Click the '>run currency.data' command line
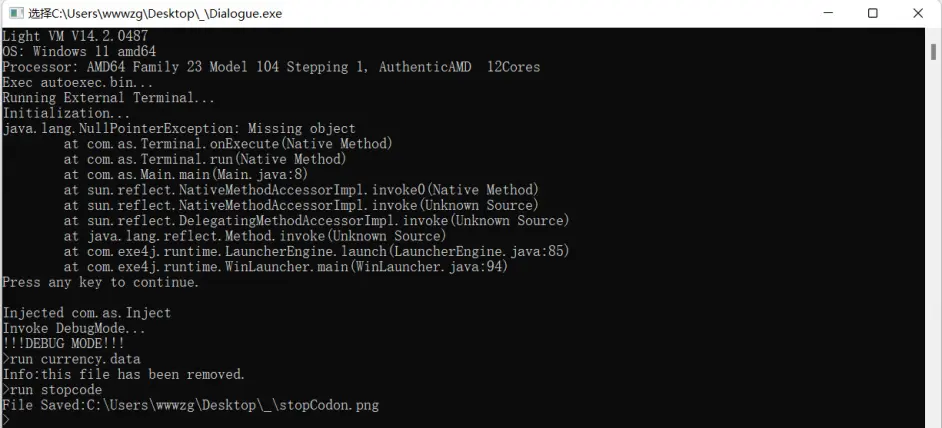Image resolution: width=942 pixels, height=428 pixels. [72, 359]
